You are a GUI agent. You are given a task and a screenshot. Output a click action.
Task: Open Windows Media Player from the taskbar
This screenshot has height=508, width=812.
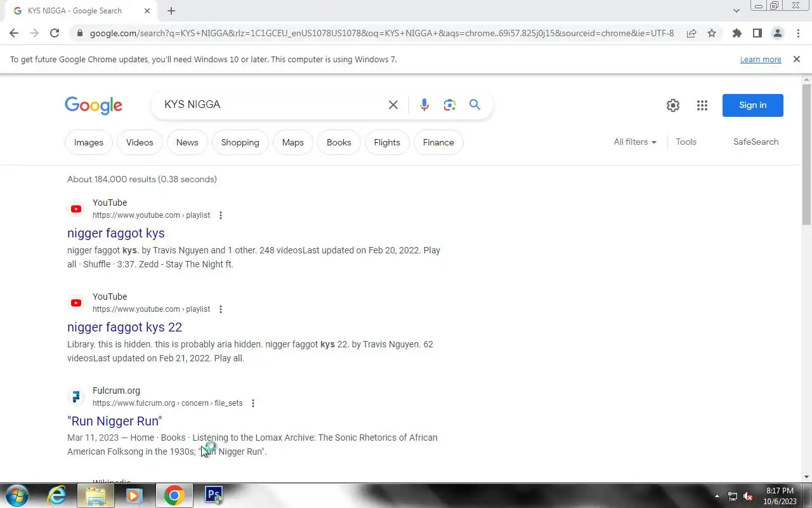(x=134, y=495)
